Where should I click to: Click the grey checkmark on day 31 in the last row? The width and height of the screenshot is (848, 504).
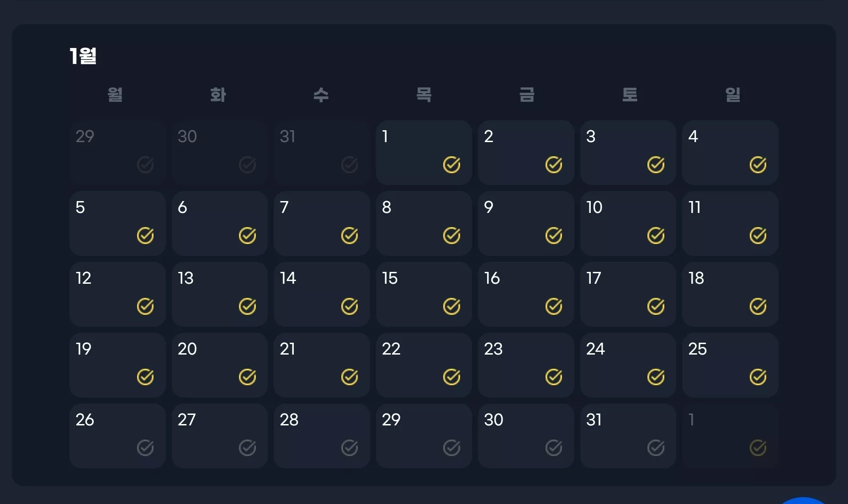coord(656,448)
